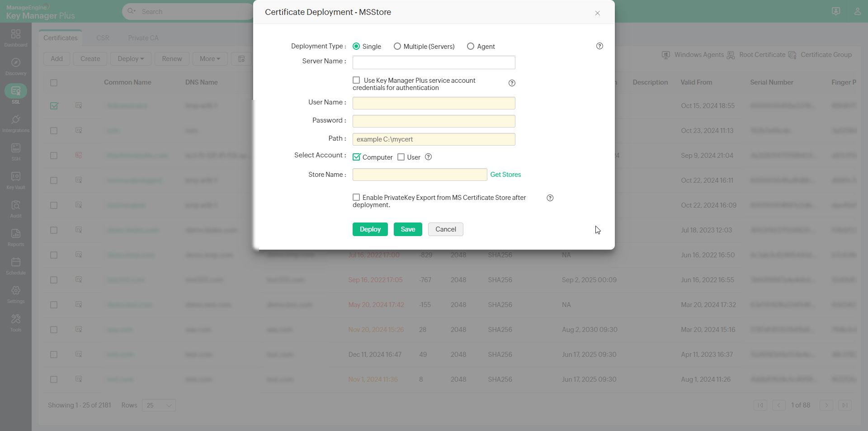Click the Store Name input field
Screen dimensions: 868x431
tap(420, 175)
